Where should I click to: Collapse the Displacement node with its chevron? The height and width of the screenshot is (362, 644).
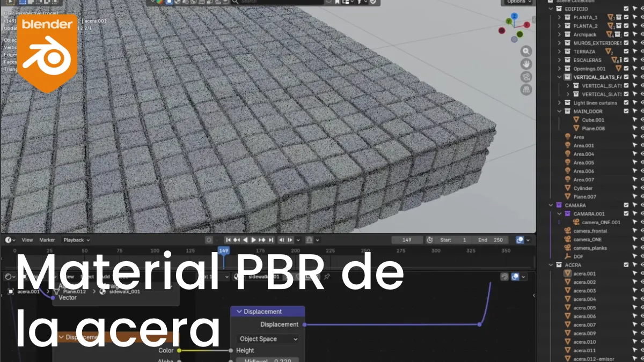point(239,312)
